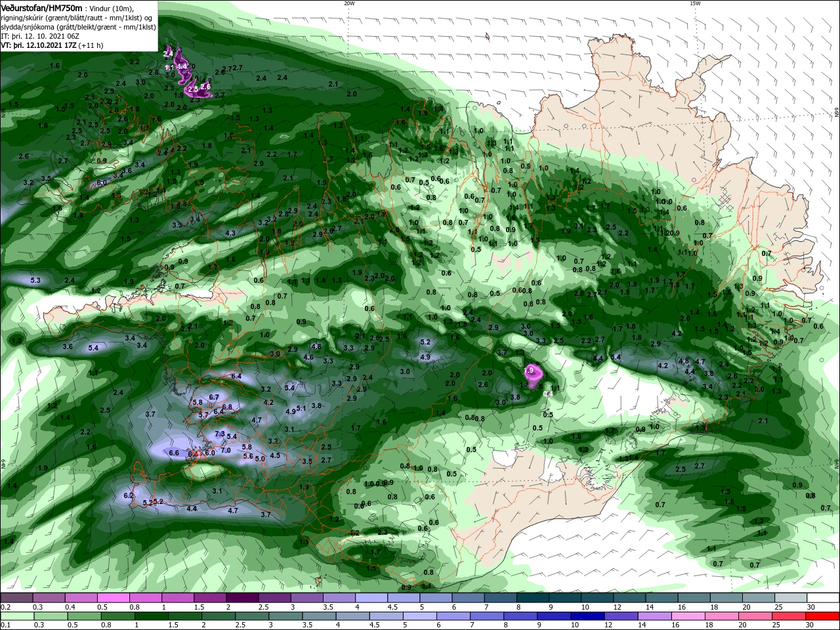Pick bright pink snow swatch between 0.5 and 0.8
840x630 pixels.
click(113, 598)
